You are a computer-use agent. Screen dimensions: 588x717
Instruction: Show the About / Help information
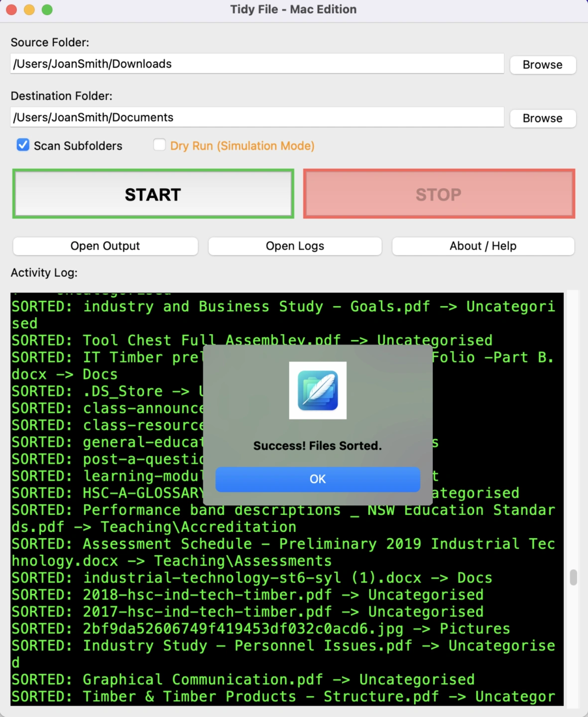click(482, 246)
